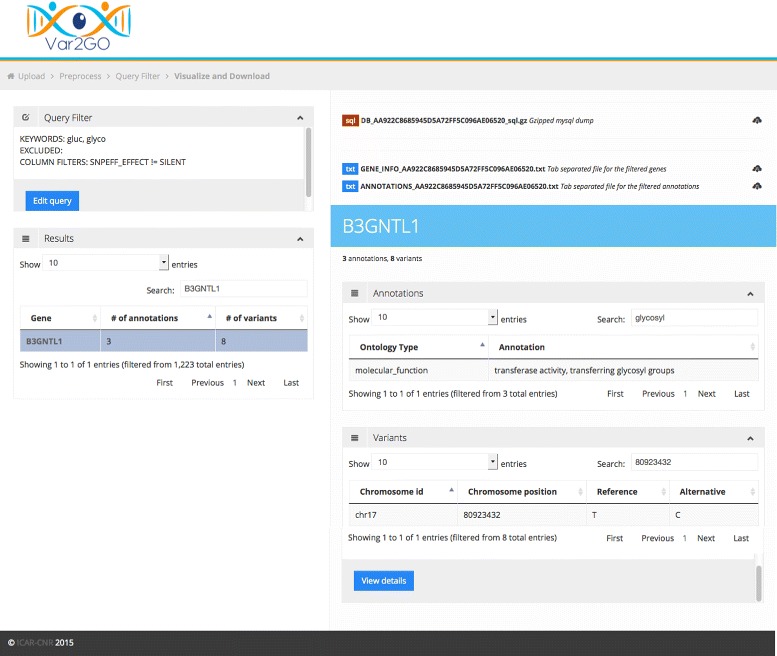Click the Variants search input field

(694, 462)
